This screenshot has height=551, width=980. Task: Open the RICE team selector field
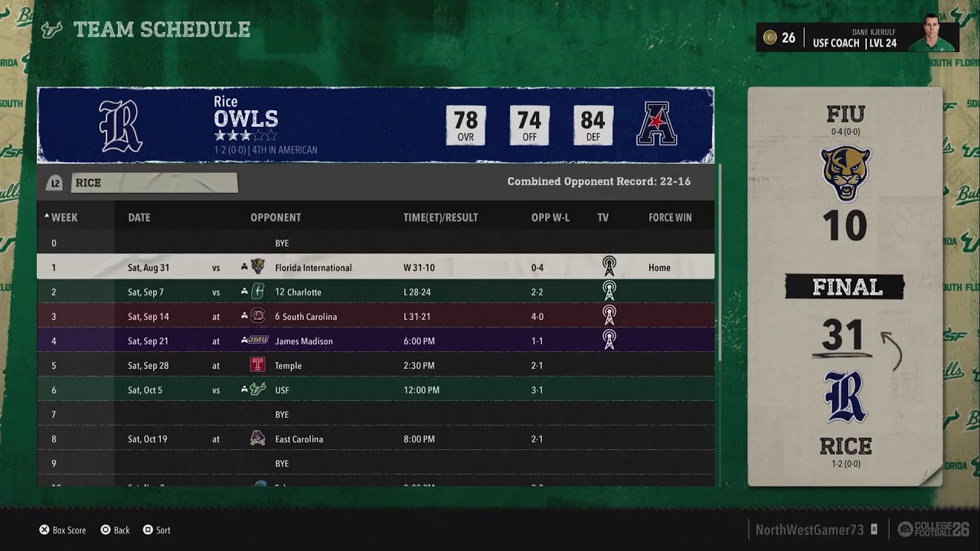pos(154,183)
